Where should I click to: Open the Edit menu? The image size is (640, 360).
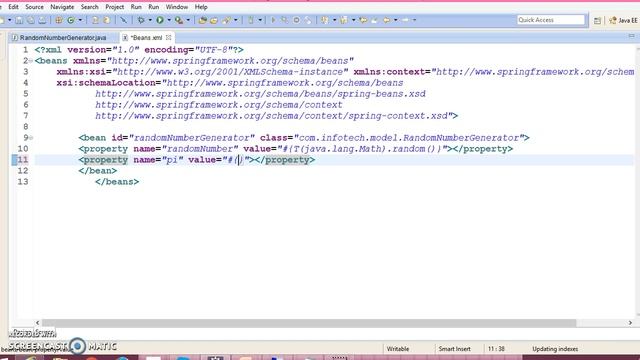click(x=13, y=7)
